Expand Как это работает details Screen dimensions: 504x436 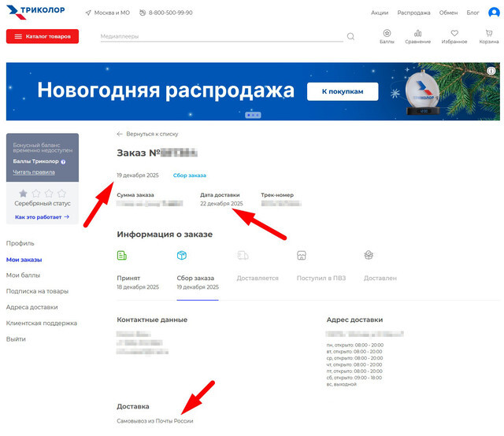coord(42,216)
